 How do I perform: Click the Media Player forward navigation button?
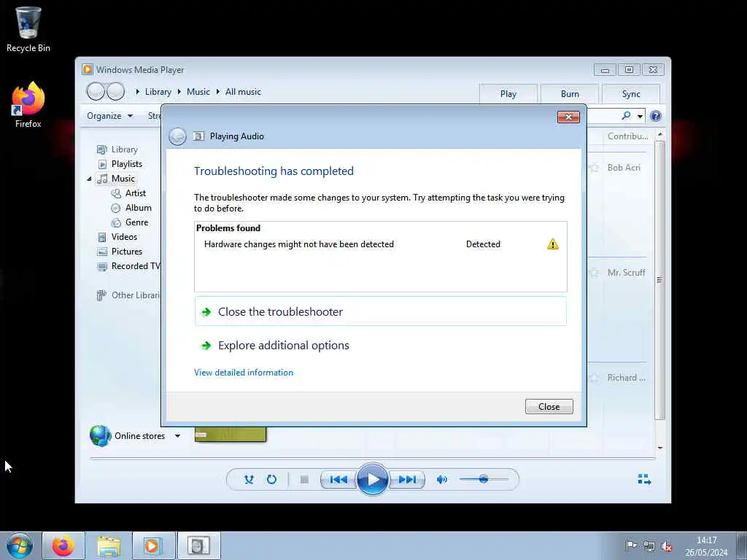point(116,91)
